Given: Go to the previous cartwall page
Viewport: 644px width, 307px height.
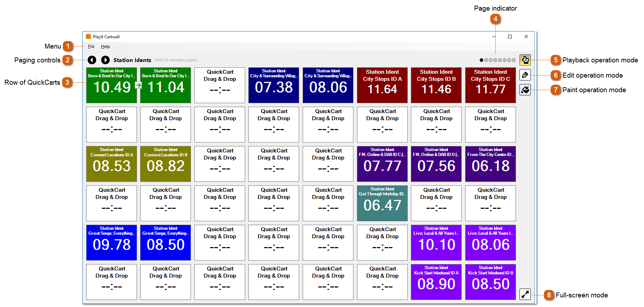Looking at the screenshot, I should (x=92, y=60).
